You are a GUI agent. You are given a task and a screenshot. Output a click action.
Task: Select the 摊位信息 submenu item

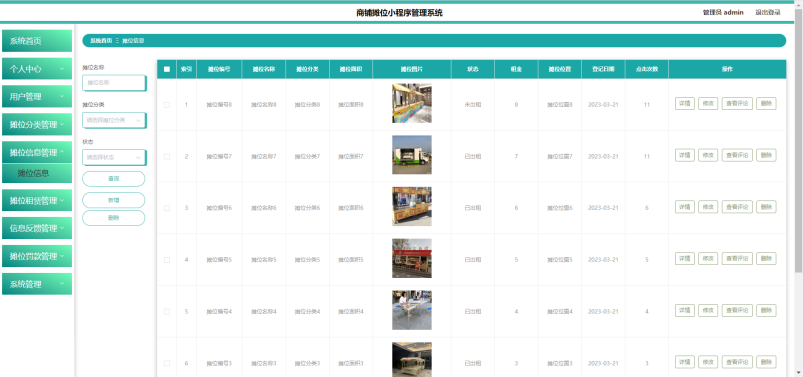(x=37, y=173)
